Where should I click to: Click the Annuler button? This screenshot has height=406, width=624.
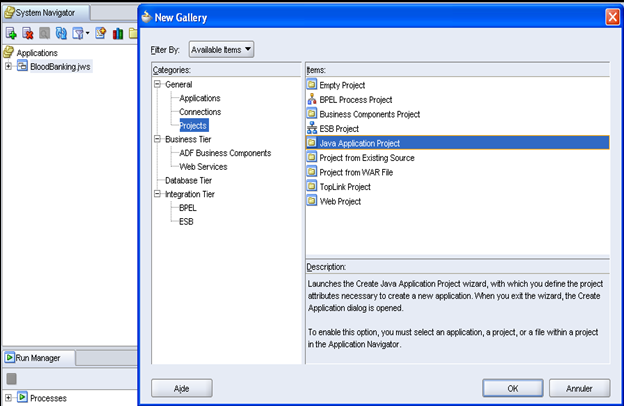[x=579, y=388]
